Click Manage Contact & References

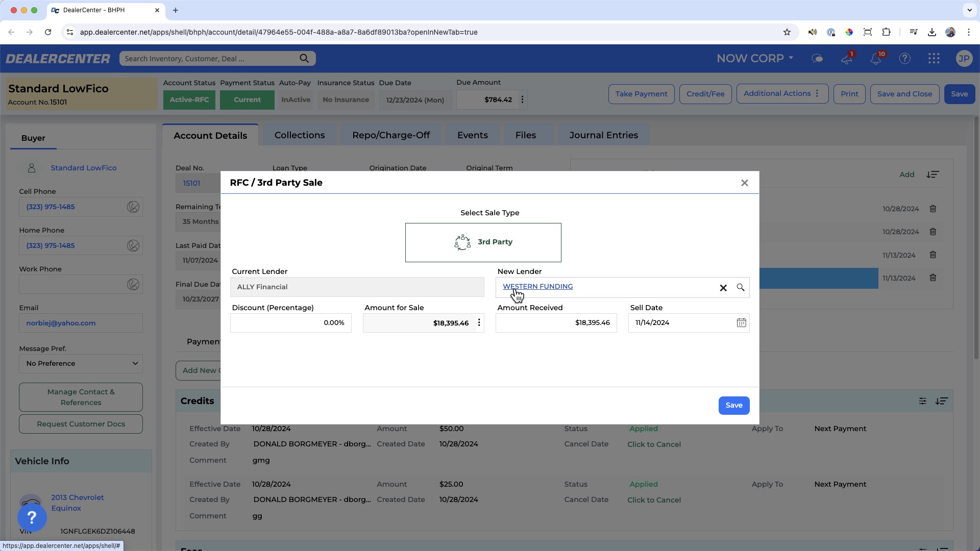[x=81, y=397]
